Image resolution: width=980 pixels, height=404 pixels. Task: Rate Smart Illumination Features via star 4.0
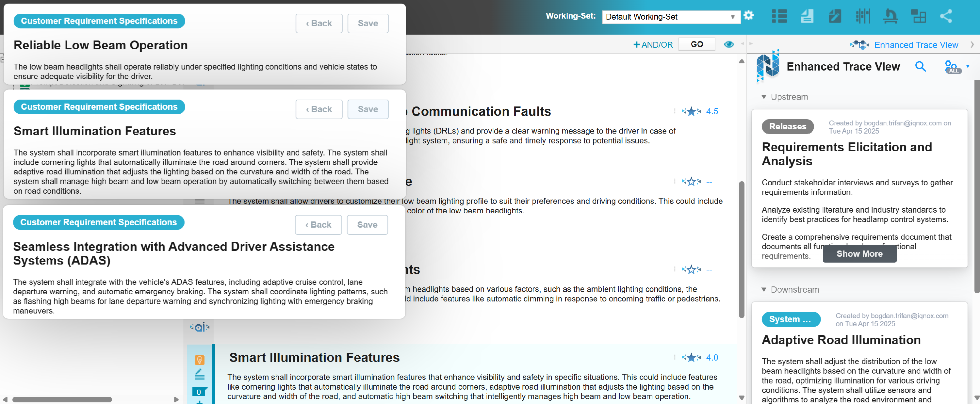691,357
